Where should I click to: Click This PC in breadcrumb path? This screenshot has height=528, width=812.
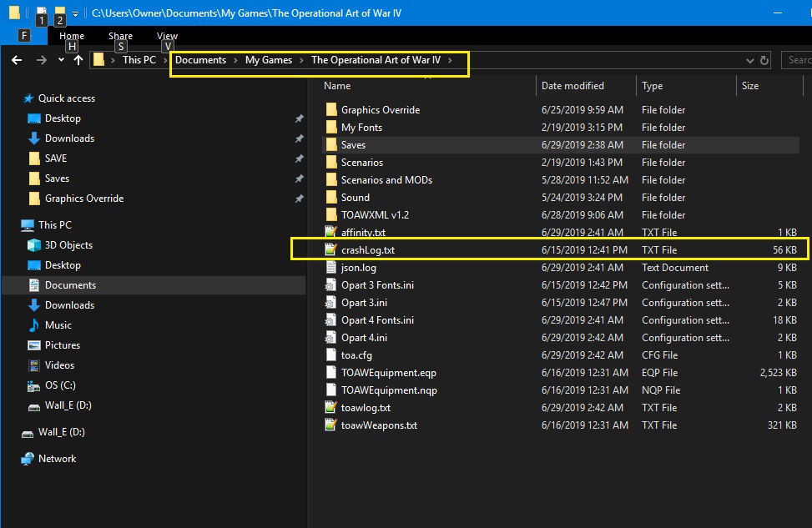[x=139, y=60]
